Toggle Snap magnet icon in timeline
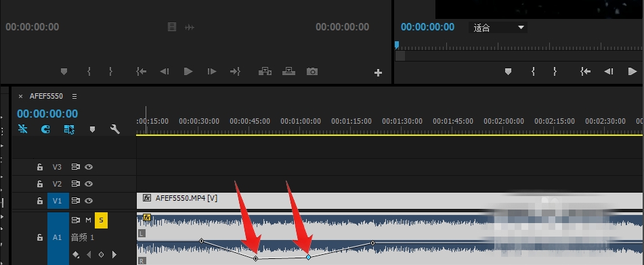This screenshot has height=265, width=644. [46, 129]
